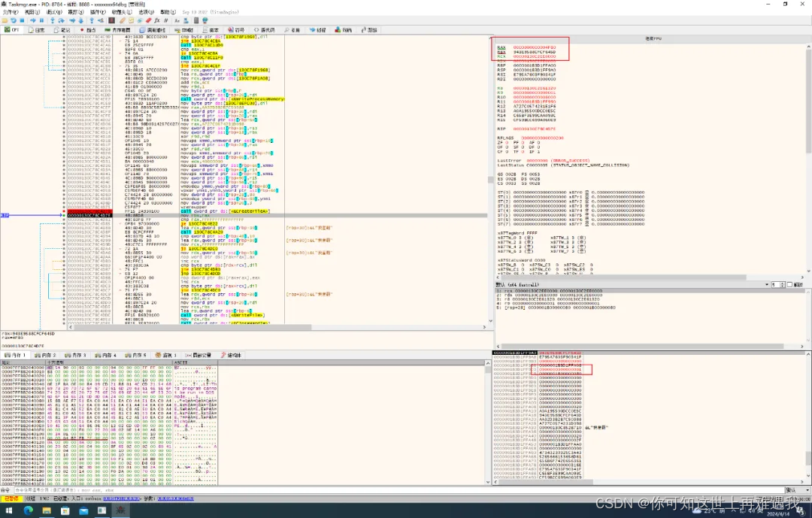Click the Trace Into toolbar icon
The width and height of the screenshot is (812, 518).
pyautogui.click(x=72, y=21)
